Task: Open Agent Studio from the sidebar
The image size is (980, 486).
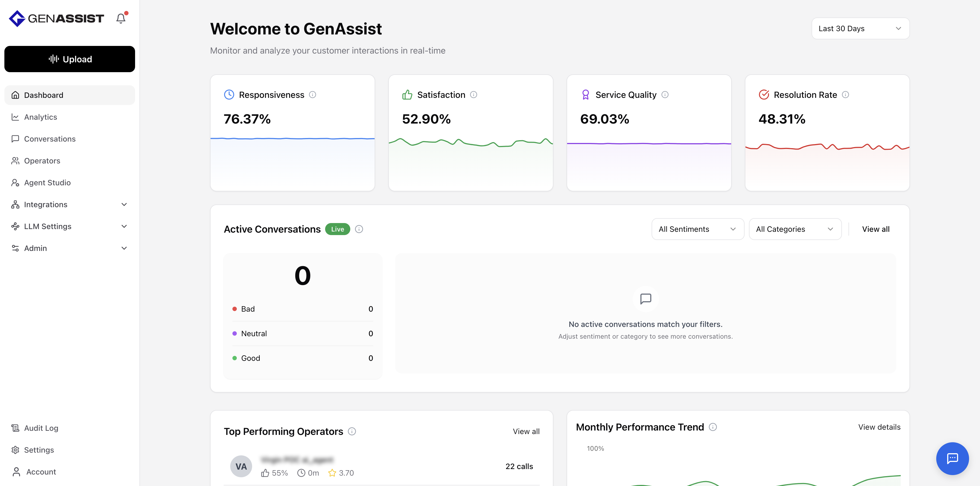Action: tap(47, 183)
